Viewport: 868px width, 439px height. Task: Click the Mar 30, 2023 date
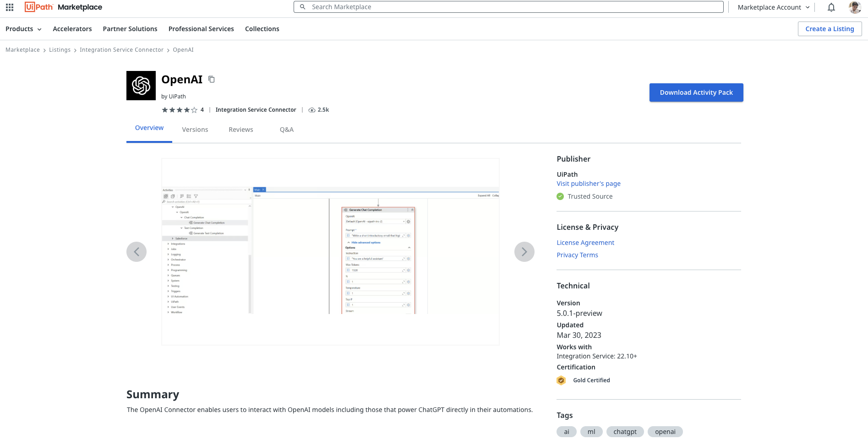tap(579, 336)
